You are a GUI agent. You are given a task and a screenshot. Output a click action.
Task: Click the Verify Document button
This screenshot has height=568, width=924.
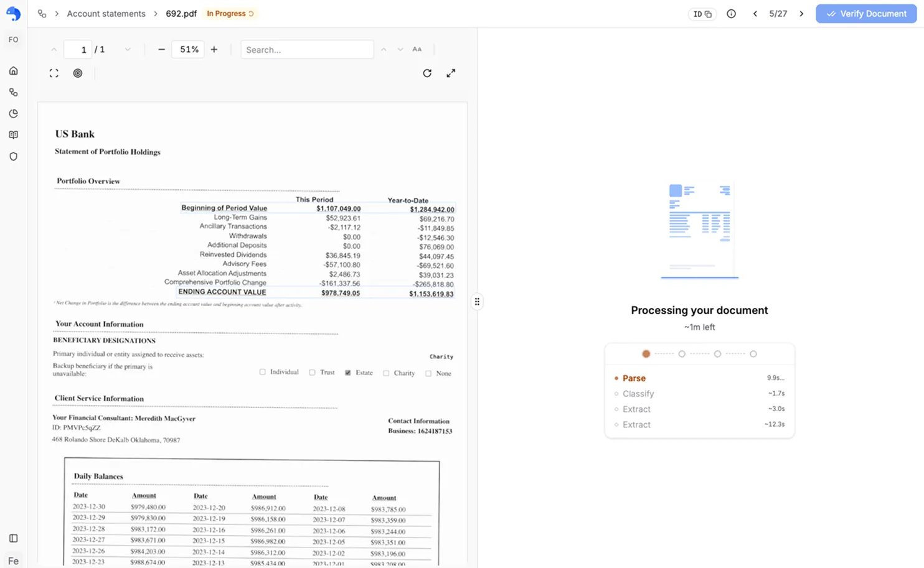(x=866, y=14)
